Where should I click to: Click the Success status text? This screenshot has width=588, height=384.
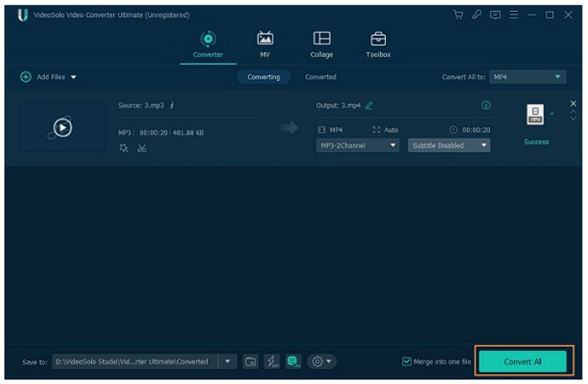[x=536, y=141]
